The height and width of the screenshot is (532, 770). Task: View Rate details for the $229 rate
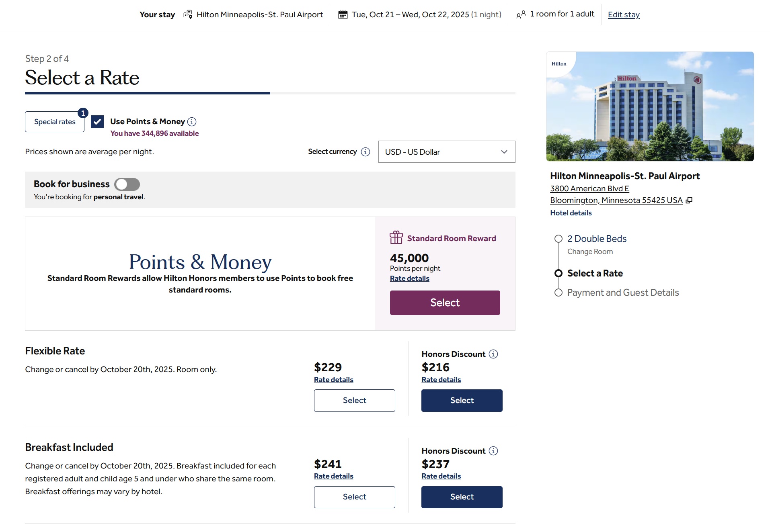(333, 380)
